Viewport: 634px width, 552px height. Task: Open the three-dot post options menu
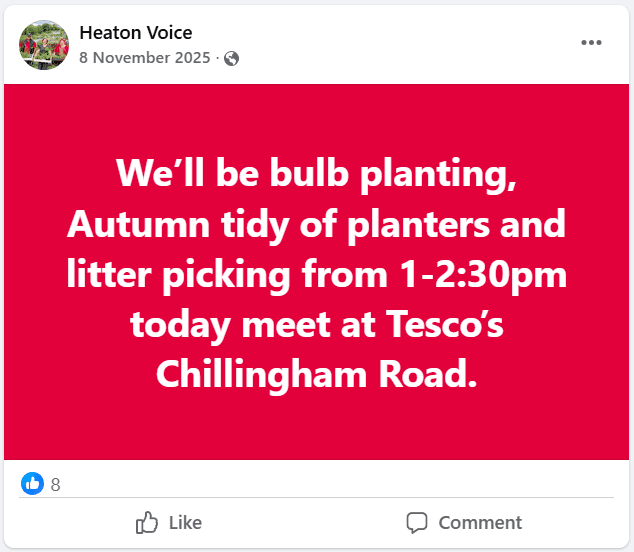point(591,43)
